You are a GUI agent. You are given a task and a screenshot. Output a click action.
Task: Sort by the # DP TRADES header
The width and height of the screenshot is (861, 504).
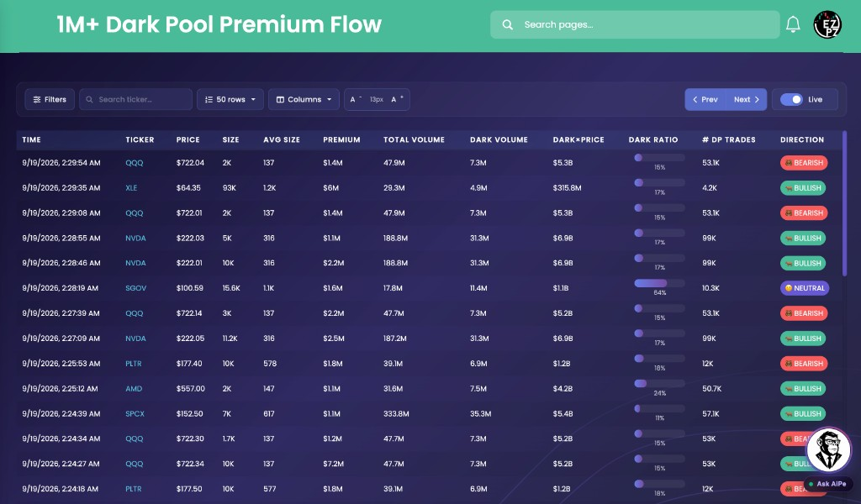point(729,139)
